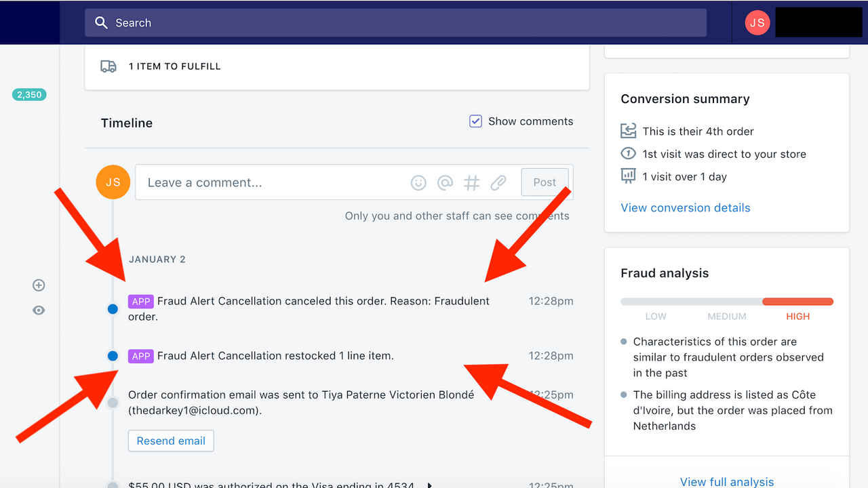The width and height of the screenshot is (868, 488).
Task: Open View full analysis link
Action: coord(727,482)
